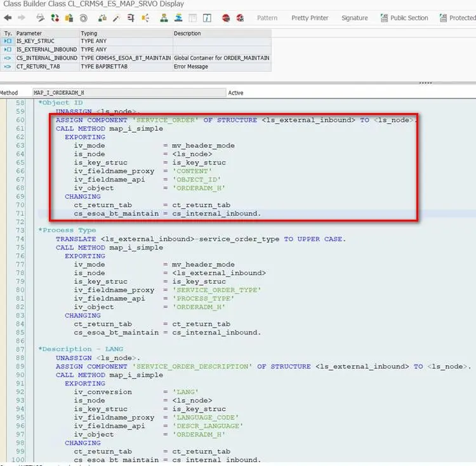Click the Display Object List icon
The width and height of the screenshot is (476, 466).
coord(145,18)
